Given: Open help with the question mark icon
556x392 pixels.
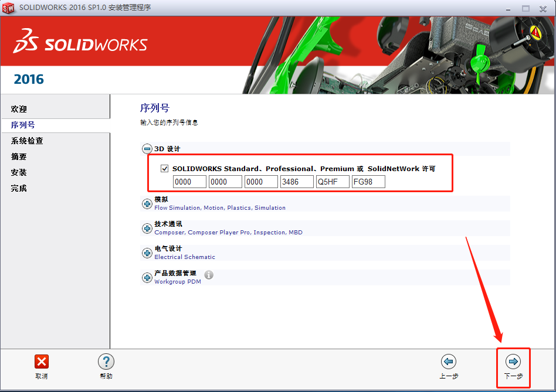Looking at the screenshot, I should coord(106,362).
